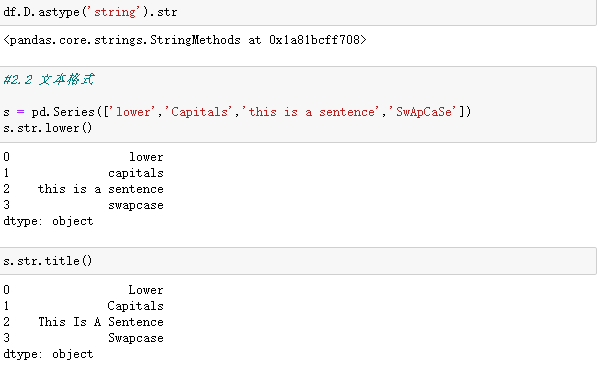Image resolution: width=597 pixels, height=369 pixels.
Task: Click dtype: object under title output
Action: (x=48, y=354)
